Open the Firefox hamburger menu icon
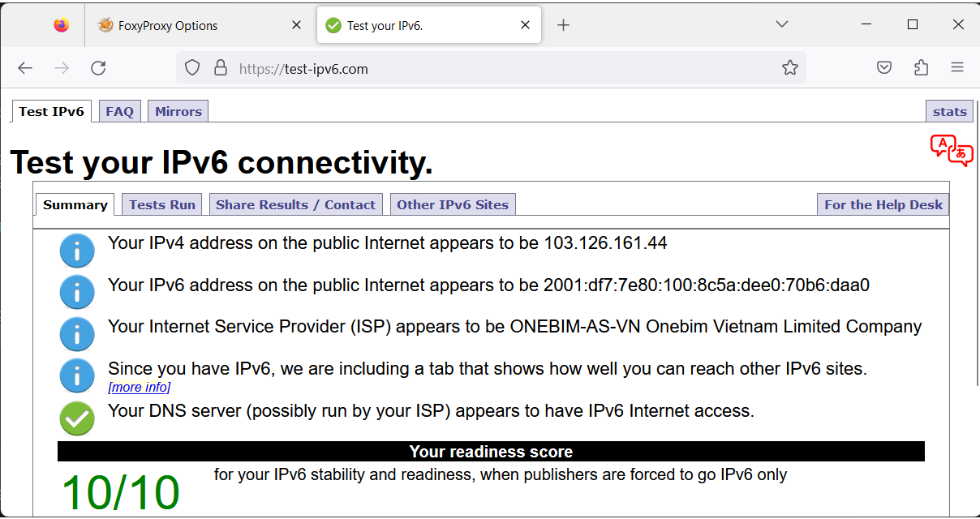The image size is (980, 519). [958, 67]
